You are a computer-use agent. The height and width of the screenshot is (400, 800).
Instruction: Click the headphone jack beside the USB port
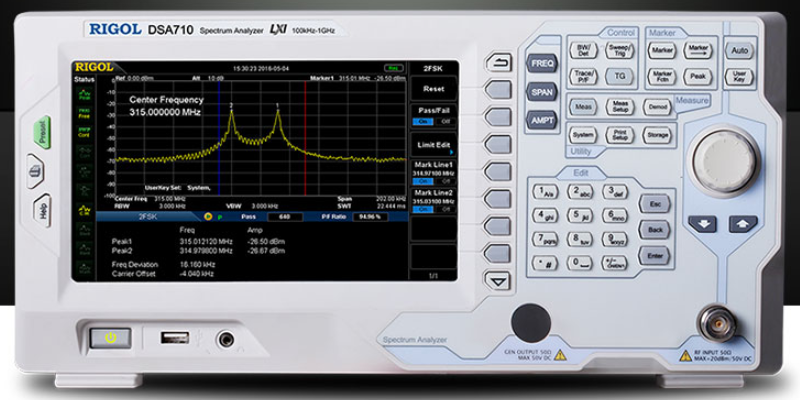coord(226,338)
